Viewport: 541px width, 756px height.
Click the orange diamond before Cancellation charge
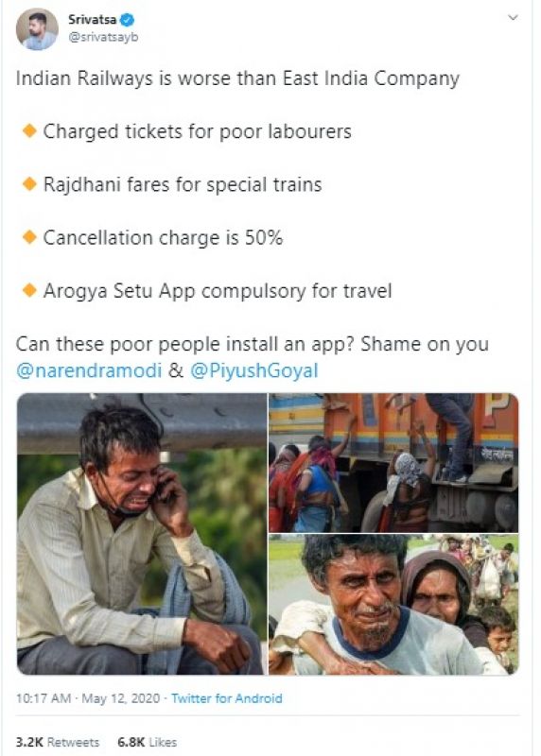pos(30,237)
